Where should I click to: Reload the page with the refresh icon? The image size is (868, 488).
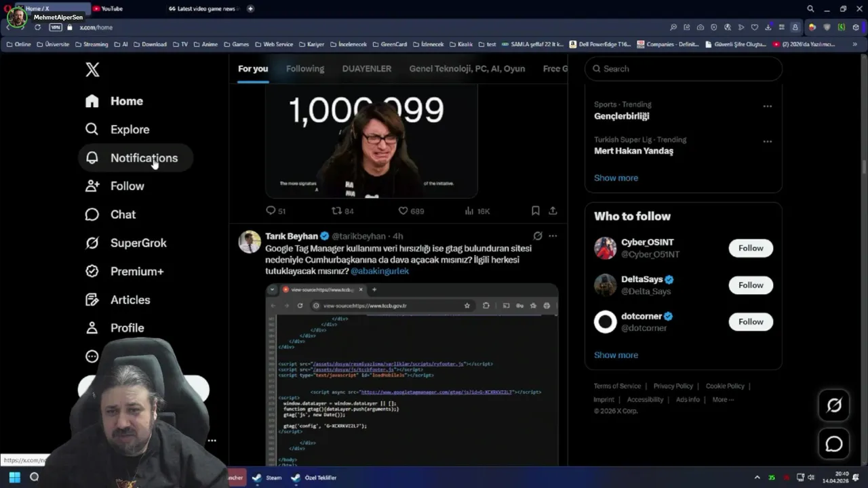click(37, 27)
